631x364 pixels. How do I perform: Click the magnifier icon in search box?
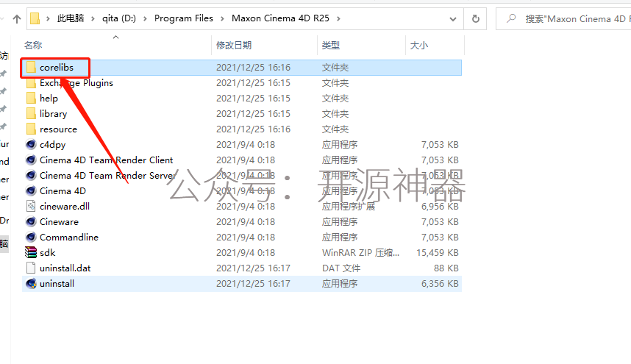511,18
